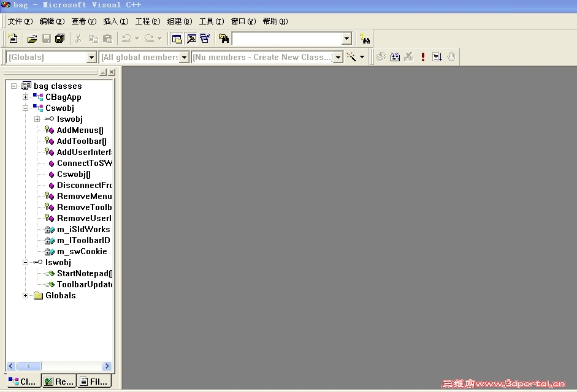Close the workspace pane with X button
Image resolution: width=577 pixels, height=392 pixels.
tap(112, 72)
